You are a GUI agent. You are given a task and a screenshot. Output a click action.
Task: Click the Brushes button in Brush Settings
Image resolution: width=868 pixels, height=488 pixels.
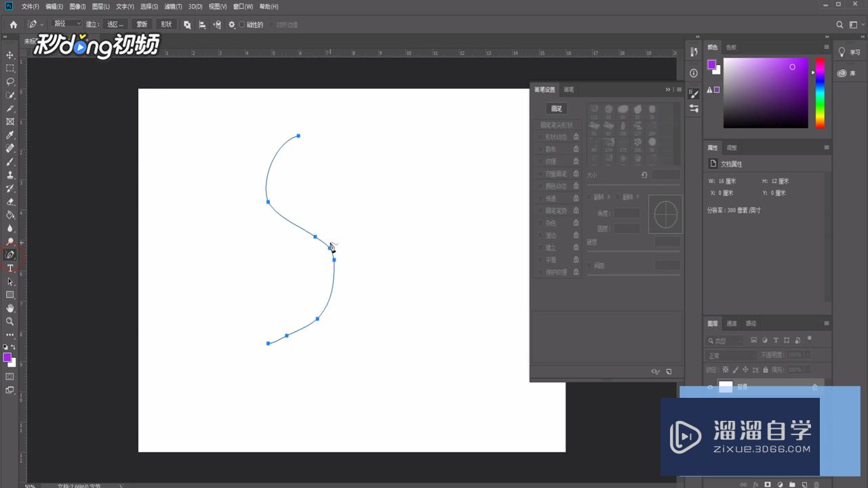[x=556, y=108]
